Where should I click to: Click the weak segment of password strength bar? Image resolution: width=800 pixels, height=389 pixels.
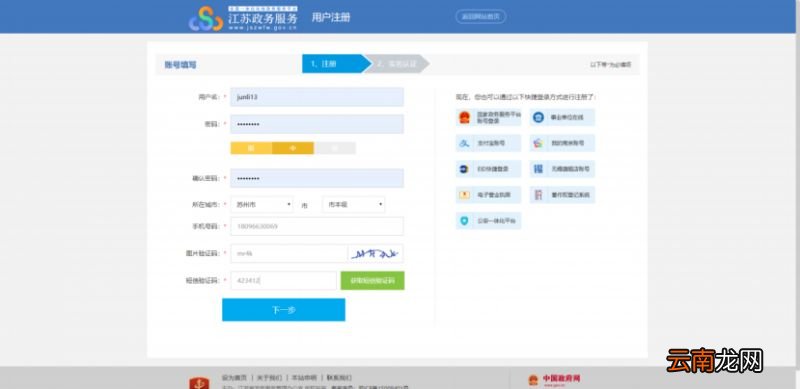[251, 148]
